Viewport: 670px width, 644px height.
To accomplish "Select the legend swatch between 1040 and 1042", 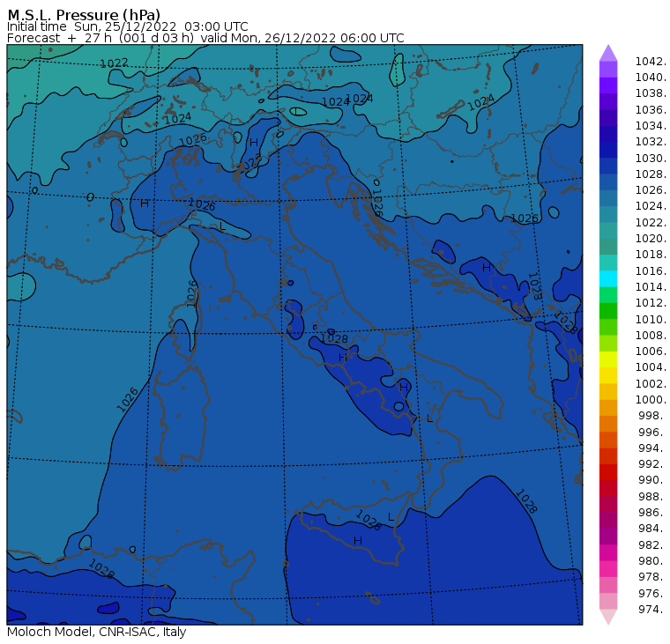I will [x=608, y=70].
